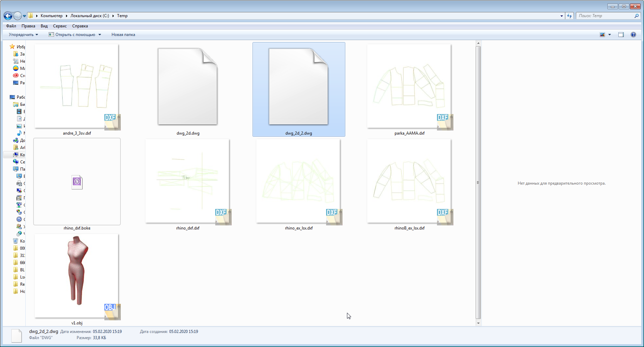This screenshot has height=347, width=644.
Task: Select the dwg_2d_2.dwg file icon
Action: coord(298,86)
